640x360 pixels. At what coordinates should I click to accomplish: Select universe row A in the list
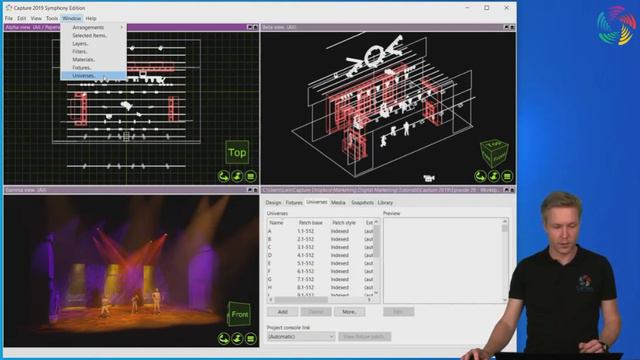pyautogui.click(x=320, y=231)
